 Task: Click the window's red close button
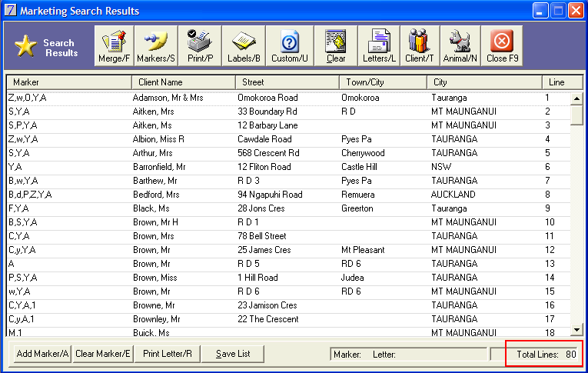pos(576,11)
